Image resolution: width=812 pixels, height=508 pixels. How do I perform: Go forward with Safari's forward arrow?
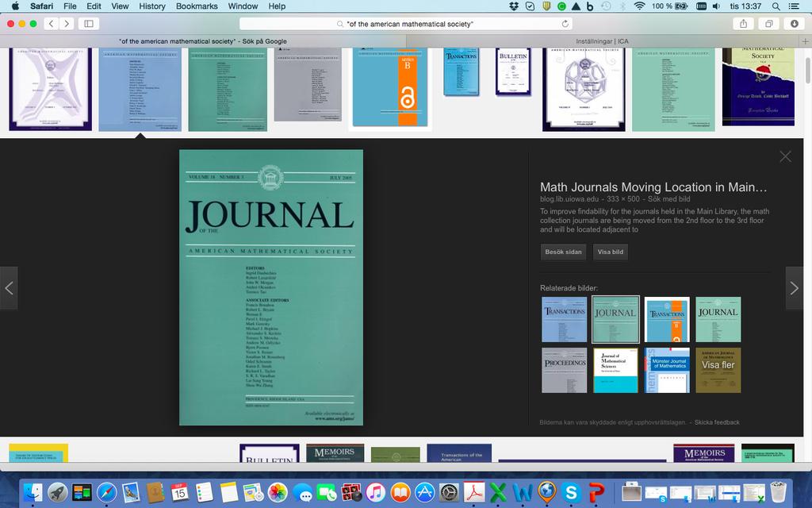coord(67,23)
